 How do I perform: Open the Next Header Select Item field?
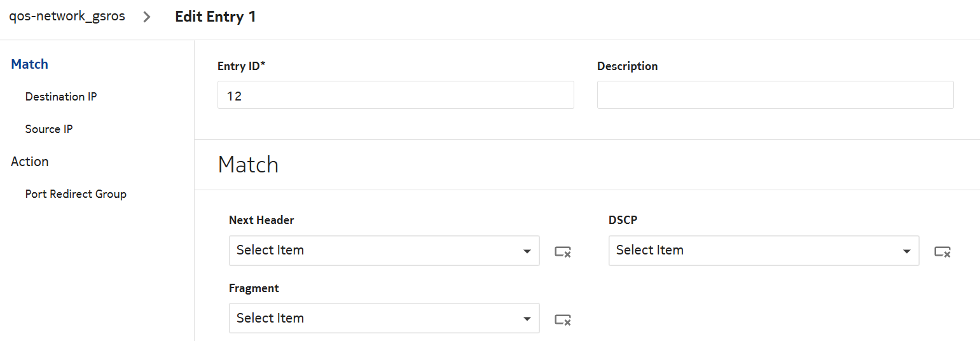[375, 251]
